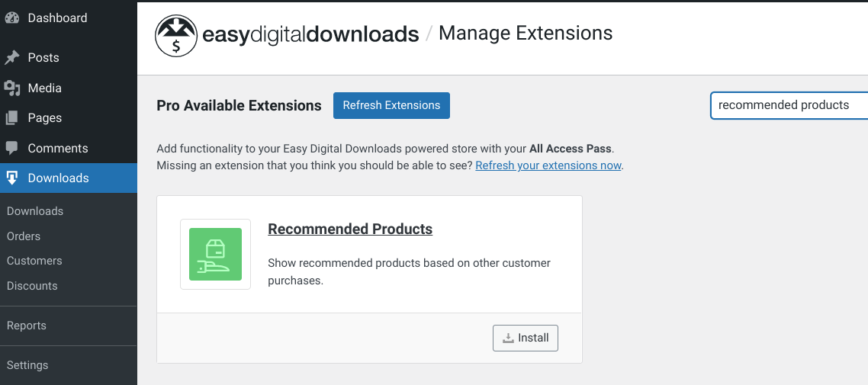Viewport: 868px width, 385px height.
Task: Click the extension search input field
Action: tap(789, 105)
